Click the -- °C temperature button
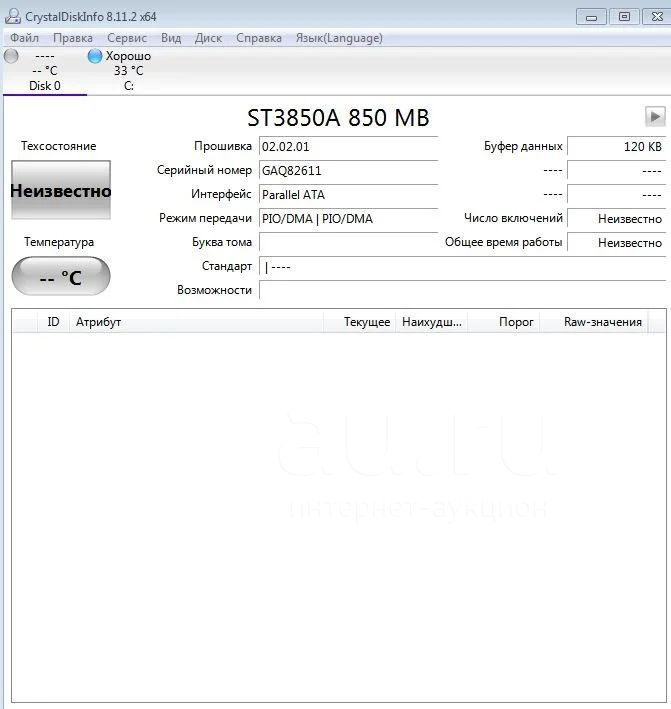This screenshot has width=671, height=709. [61, 276]
